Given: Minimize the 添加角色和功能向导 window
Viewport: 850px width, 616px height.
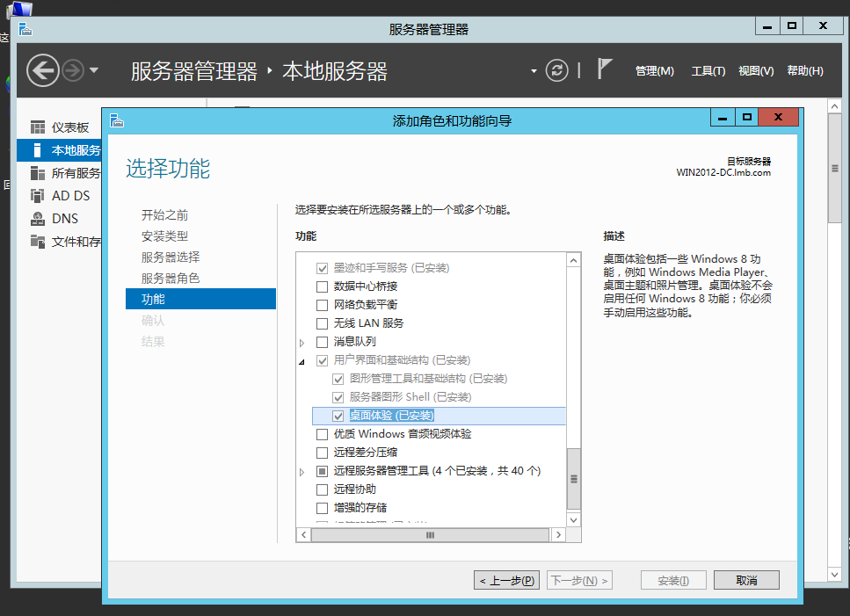Looking at the screenshot, I should [723, 117].
